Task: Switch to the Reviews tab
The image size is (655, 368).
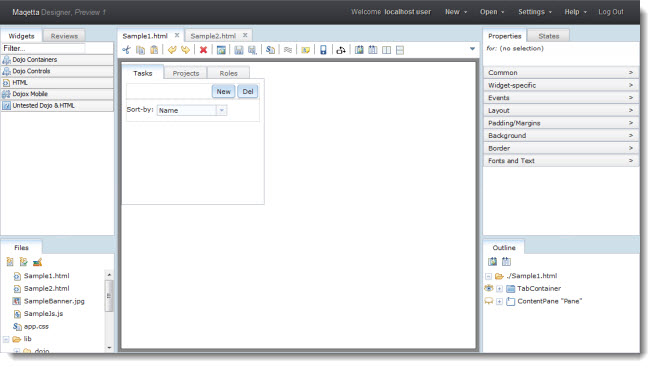Action: [64, 36]
